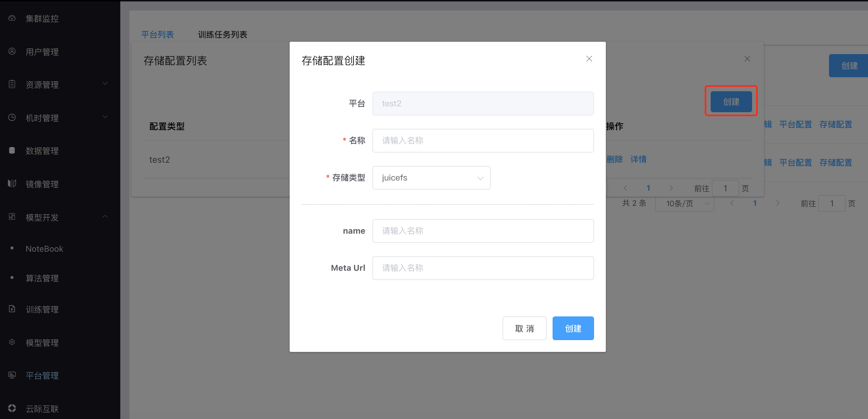
Task: Click the 配置类型 column header
Action: click(167, 126)
